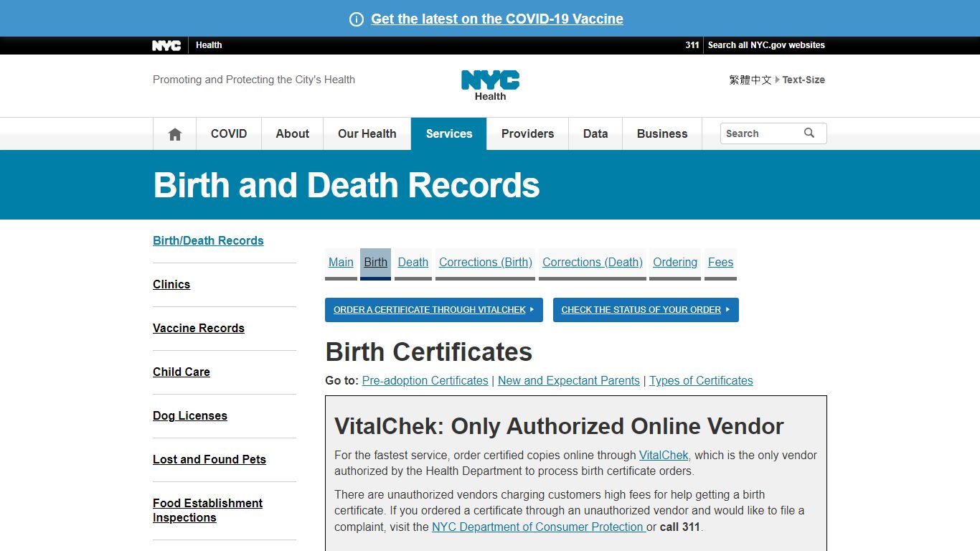Click the search magnifier icon
980x551 pixels.
(809, 133)
